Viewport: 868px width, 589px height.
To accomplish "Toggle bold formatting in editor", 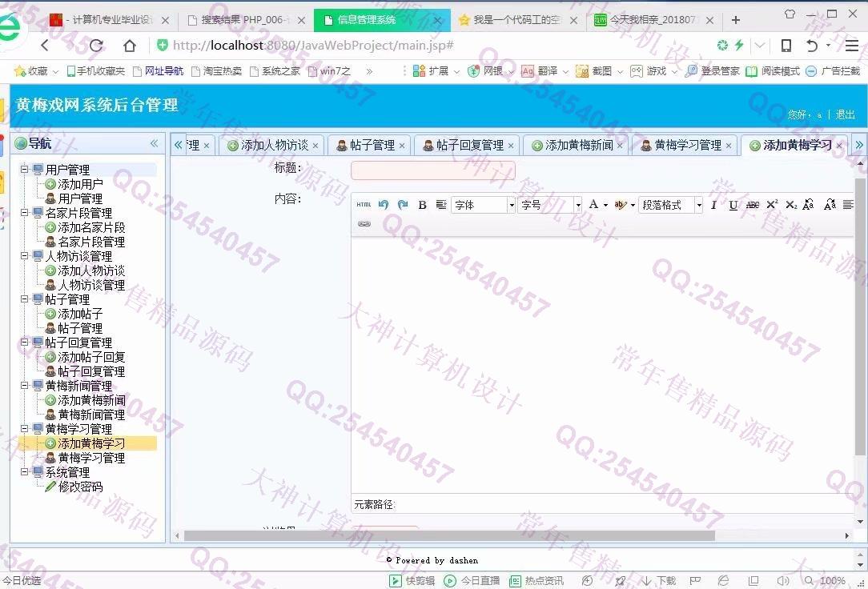I will click(422, 205).
